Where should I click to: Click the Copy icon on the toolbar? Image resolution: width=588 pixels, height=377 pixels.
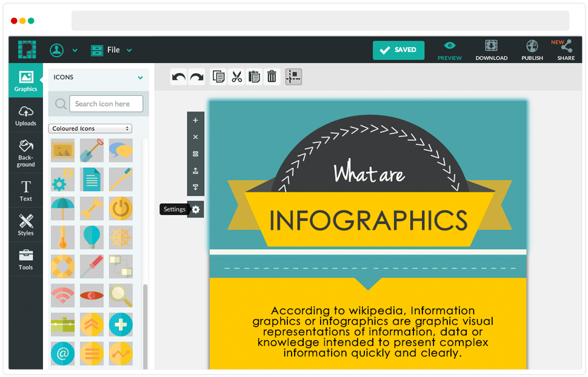pyautogui.click(x=219, y=76)
